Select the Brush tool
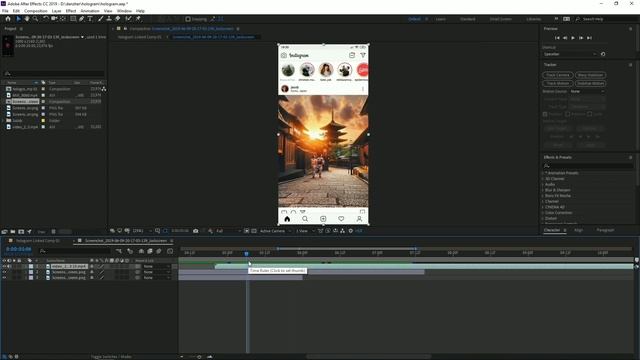The image size is (640, 360). point(100,19)
